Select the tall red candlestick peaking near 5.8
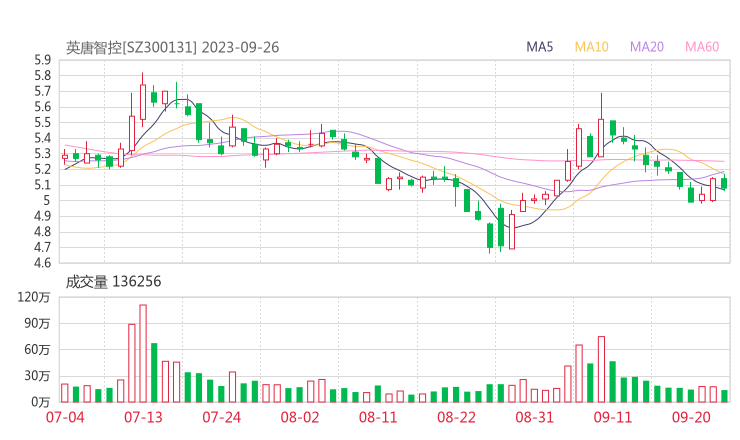The width and height of the screenshot is (740, 440). click(x=143, y=100)
